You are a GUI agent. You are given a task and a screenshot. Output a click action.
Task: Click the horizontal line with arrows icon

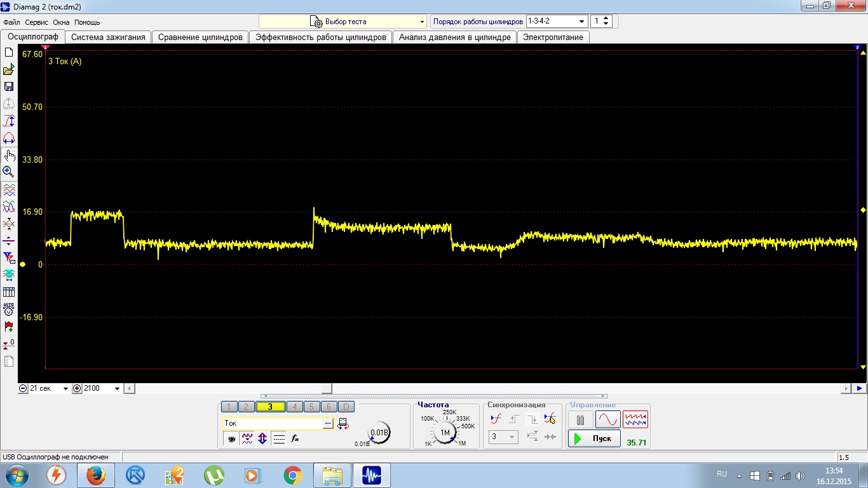click(x=9, y=241)
